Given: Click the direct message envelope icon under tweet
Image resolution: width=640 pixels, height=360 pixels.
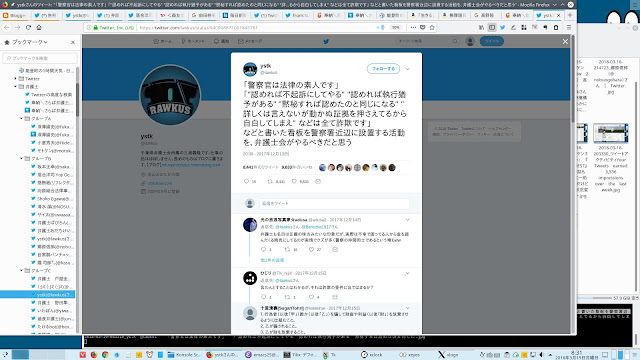Looking at the screenshot, I should [x=318, y=181].
